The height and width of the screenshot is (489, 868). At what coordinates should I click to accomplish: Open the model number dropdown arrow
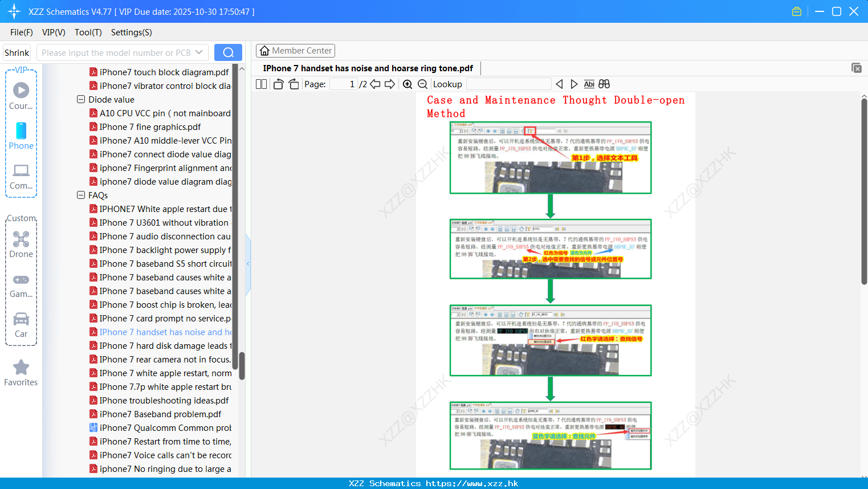pyautogui.click(x=199, y=52)
